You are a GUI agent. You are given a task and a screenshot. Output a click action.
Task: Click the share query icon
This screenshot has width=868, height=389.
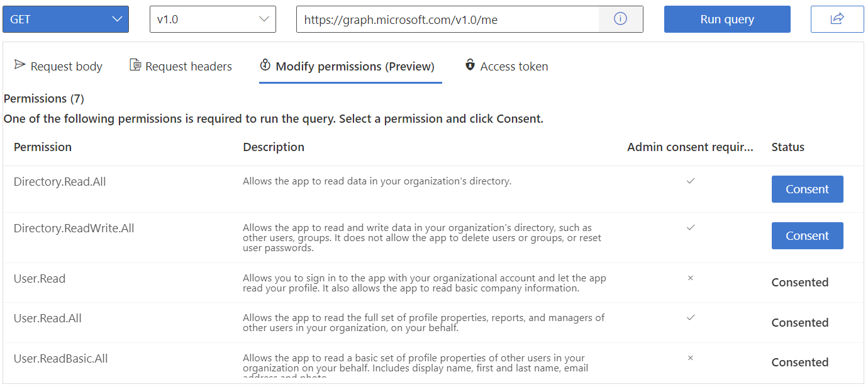(x=837, y=19)
